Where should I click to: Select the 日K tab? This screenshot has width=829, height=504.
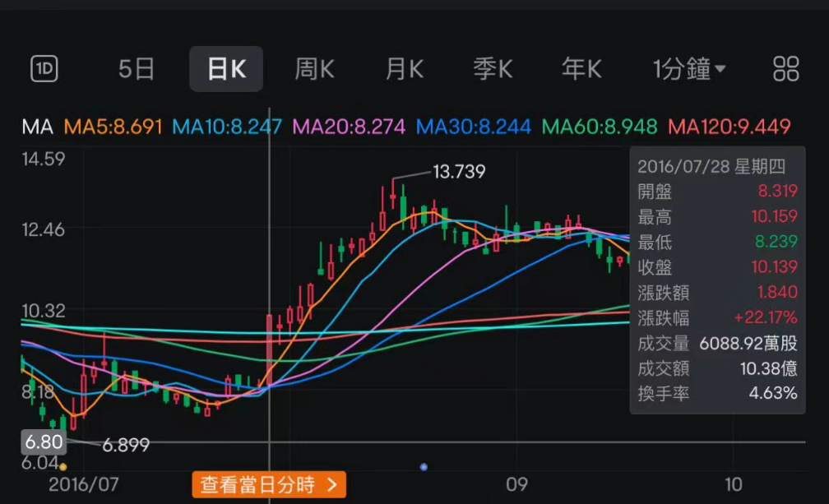226,69
